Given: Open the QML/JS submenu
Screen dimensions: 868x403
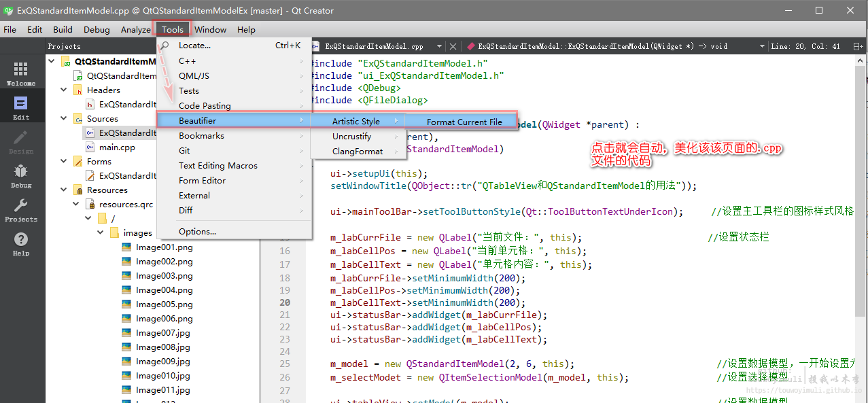Looking at the screenshot, I should [x=234, y=75].
